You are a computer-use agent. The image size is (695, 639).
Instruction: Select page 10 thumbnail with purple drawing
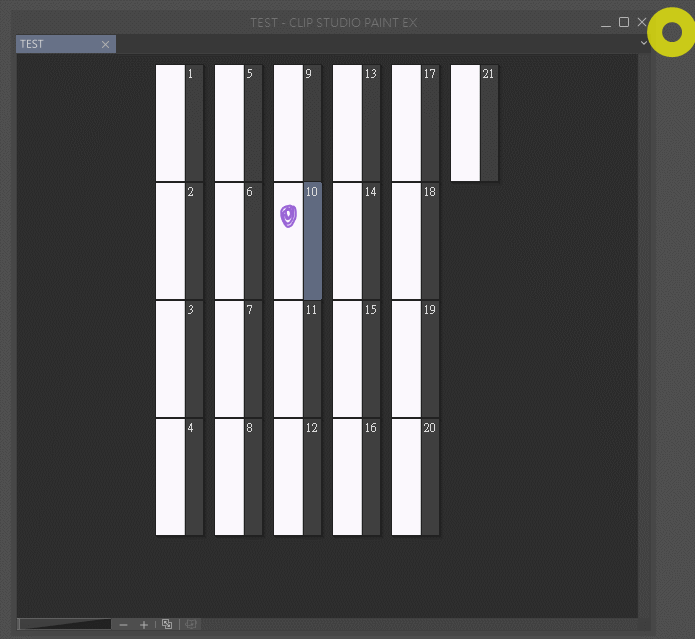[288, 241]
